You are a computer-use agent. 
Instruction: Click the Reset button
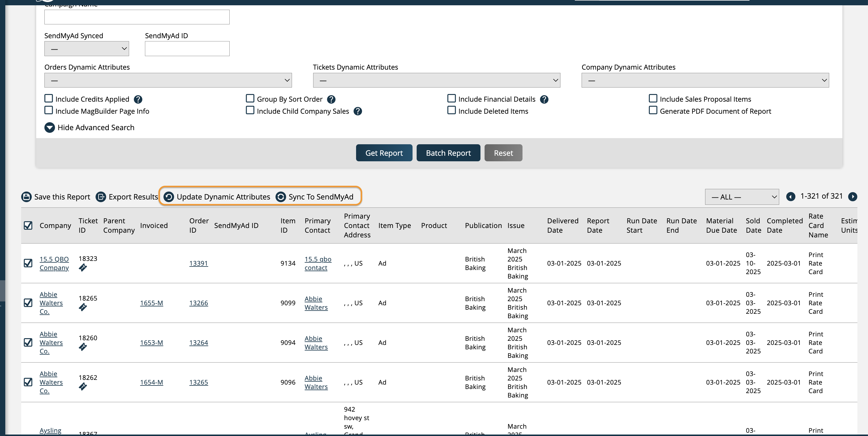(503, 153)
